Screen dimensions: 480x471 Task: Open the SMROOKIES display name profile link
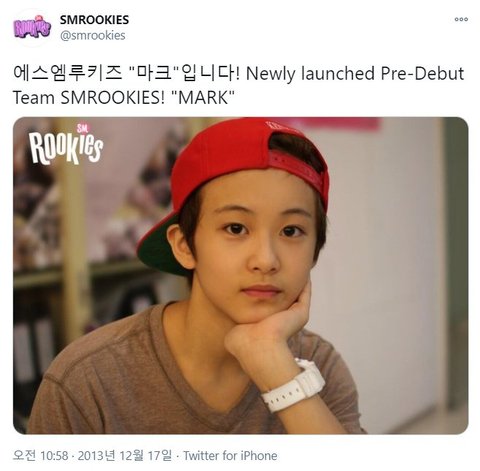point(94,20)
